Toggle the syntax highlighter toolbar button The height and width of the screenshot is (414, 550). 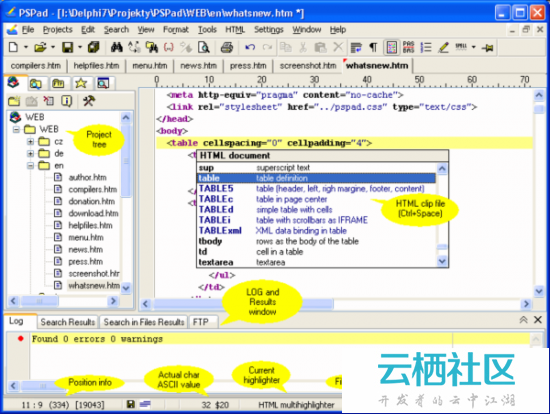point(391,47)
